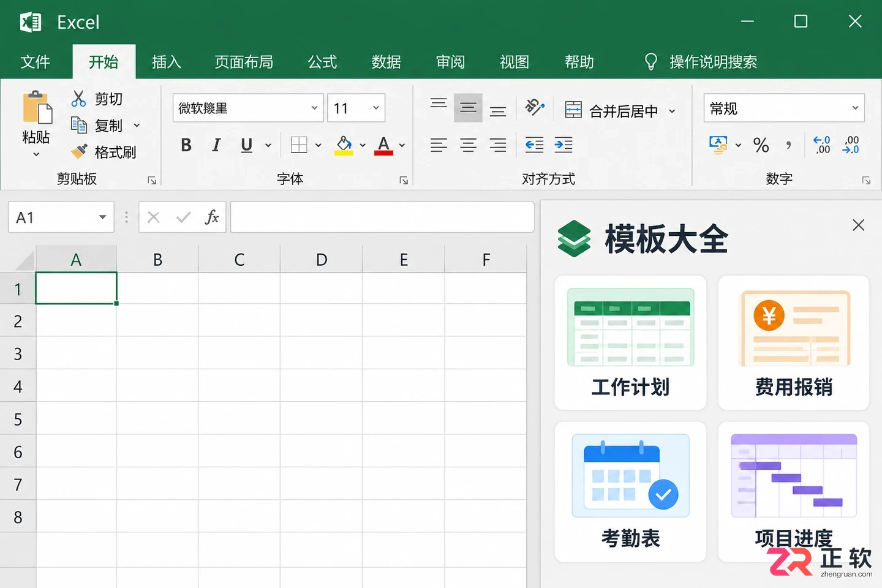The width and height of the screenshot is (882, 588).
Task: Align text right
Action: point(498,145)
